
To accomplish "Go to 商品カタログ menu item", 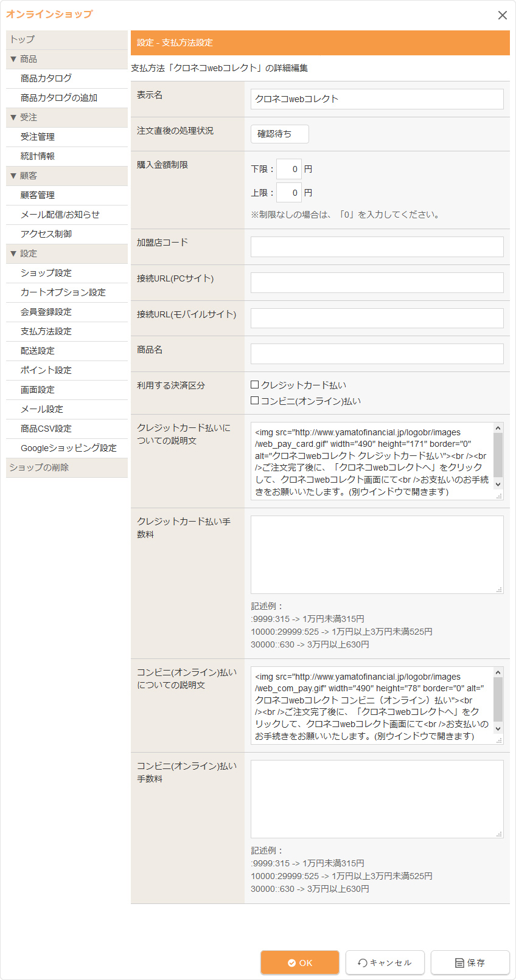I will click(46, 78).
